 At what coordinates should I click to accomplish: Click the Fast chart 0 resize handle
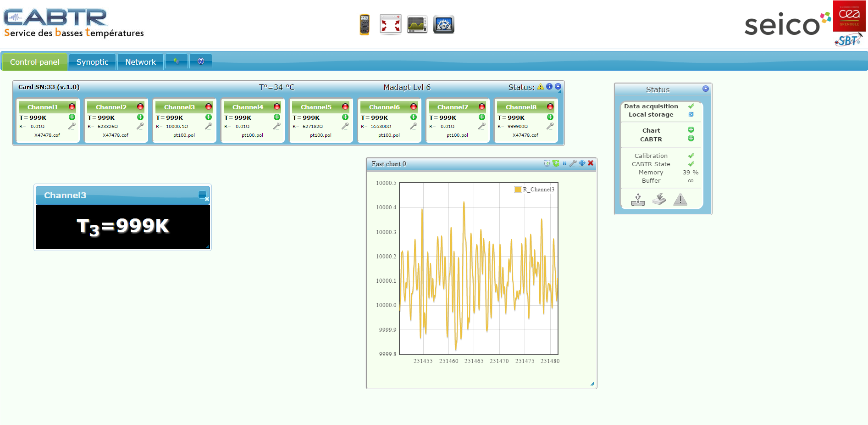(x=592, y=384)
